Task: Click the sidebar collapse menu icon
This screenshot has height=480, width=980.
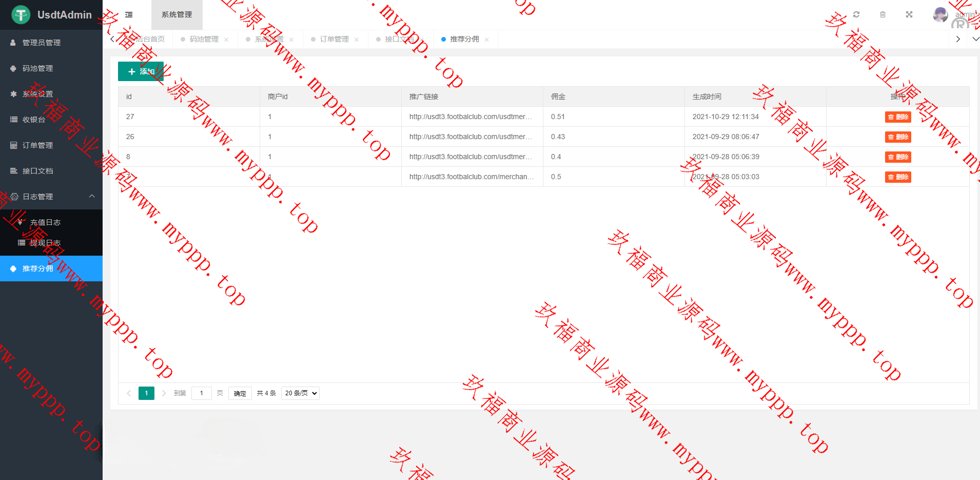Action: (129, 15)
